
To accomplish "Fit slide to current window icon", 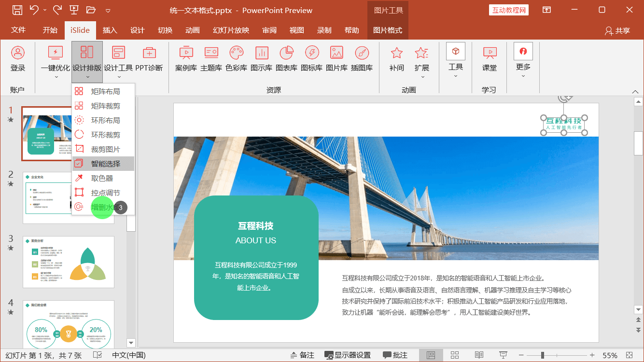I will 630,355.
